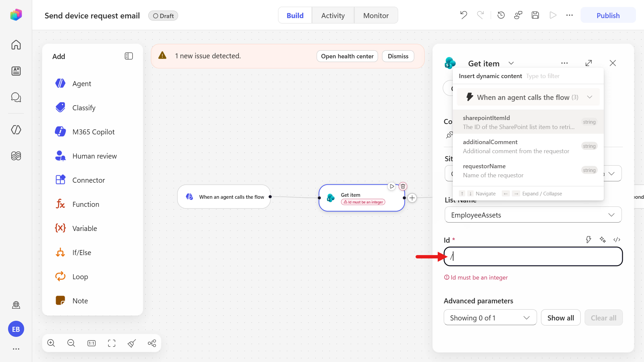
Task: Click the Publish button
Action: pyautogui.click(x=608, y=15)
